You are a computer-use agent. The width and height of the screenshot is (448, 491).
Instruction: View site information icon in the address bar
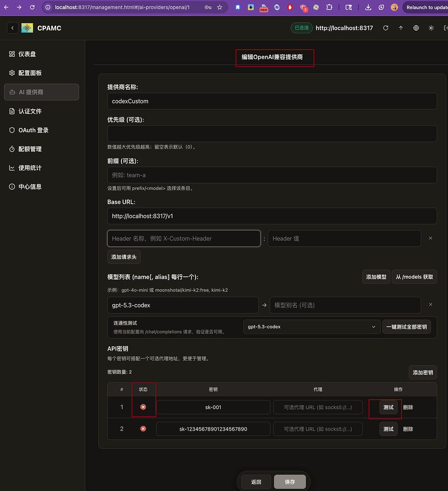point(47,7)
